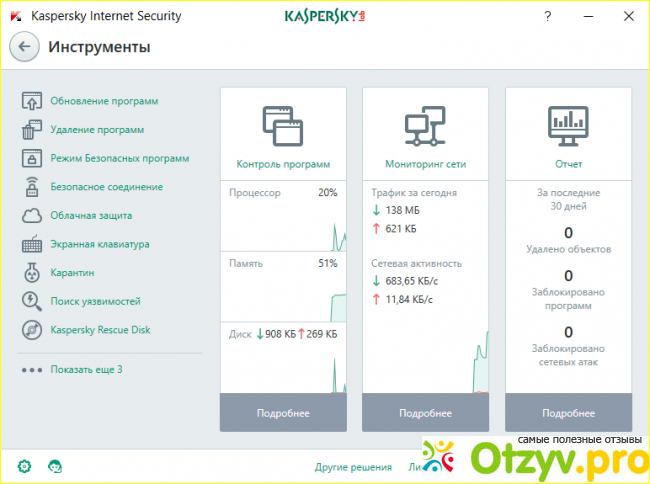Screen dimensions: 650x484
Task: Open the Мониторинг сети tile
Action: (425, 133)
